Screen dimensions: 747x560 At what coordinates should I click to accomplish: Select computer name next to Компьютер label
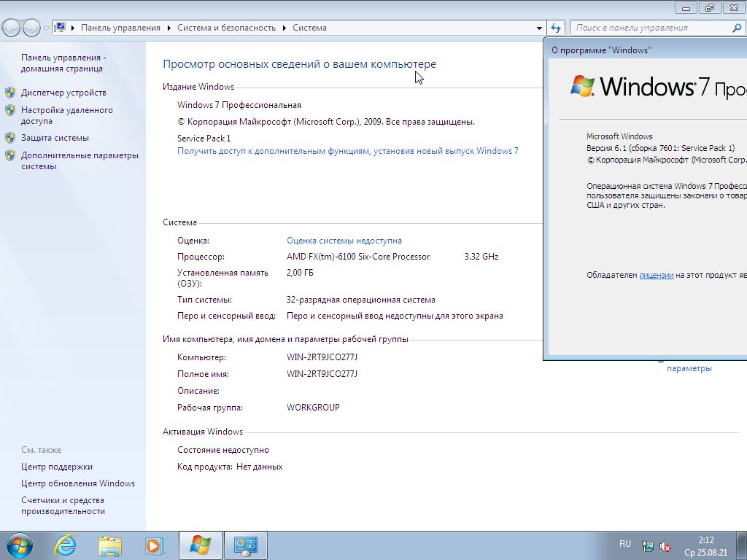coord(322,357)
